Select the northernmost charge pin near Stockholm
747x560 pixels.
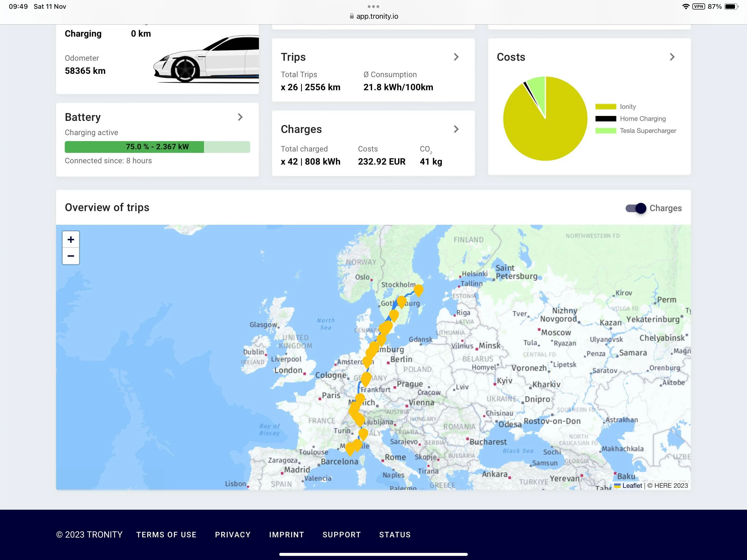click(418, 290)
